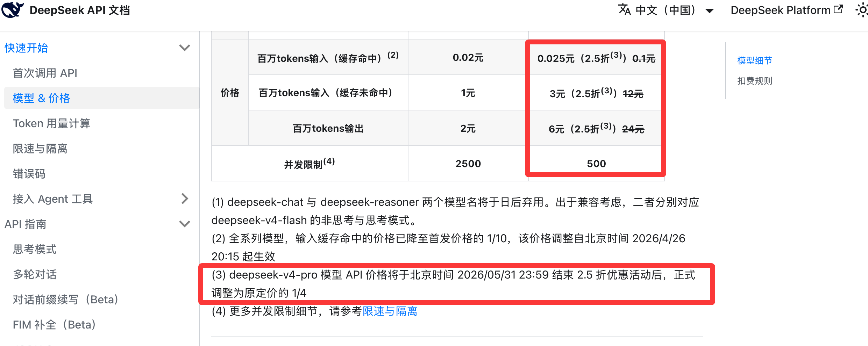Open the translate language icon
Screen dimensions: 868x346
click(625, 10)
